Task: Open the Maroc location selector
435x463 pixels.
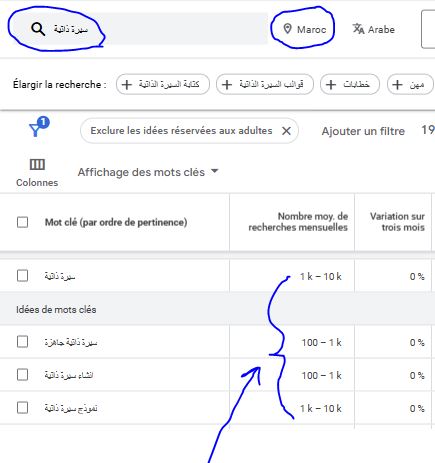Action: pyautogui.click(x=304, y=29)
